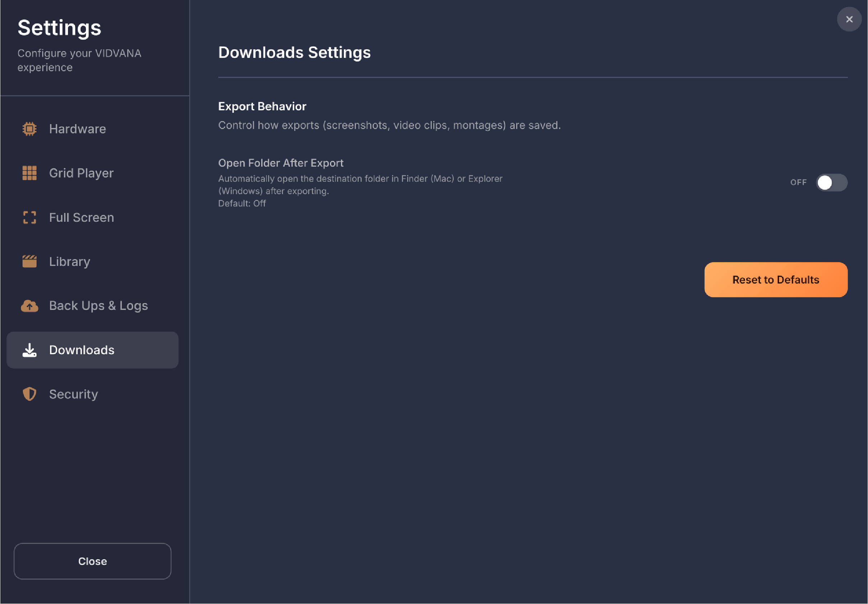
Task: Click the Library clapperboard icon
Action: coord(29,261)
